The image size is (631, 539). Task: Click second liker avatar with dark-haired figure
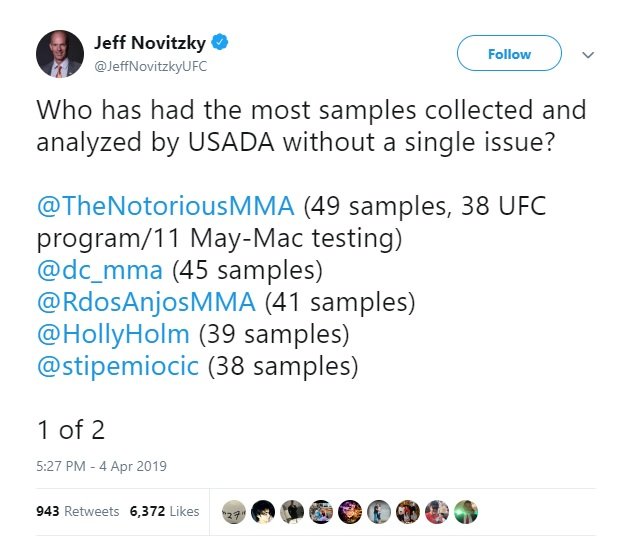(263, 511)
